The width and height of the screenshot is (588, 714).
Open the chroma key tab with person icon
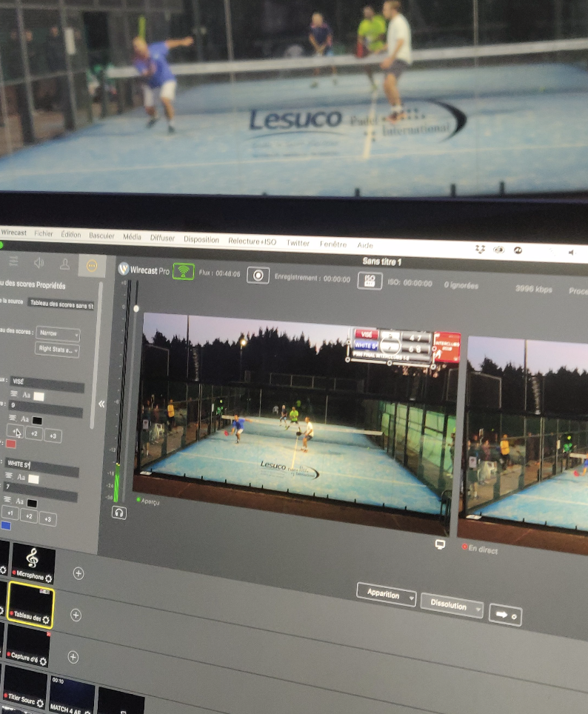(64, 264)
